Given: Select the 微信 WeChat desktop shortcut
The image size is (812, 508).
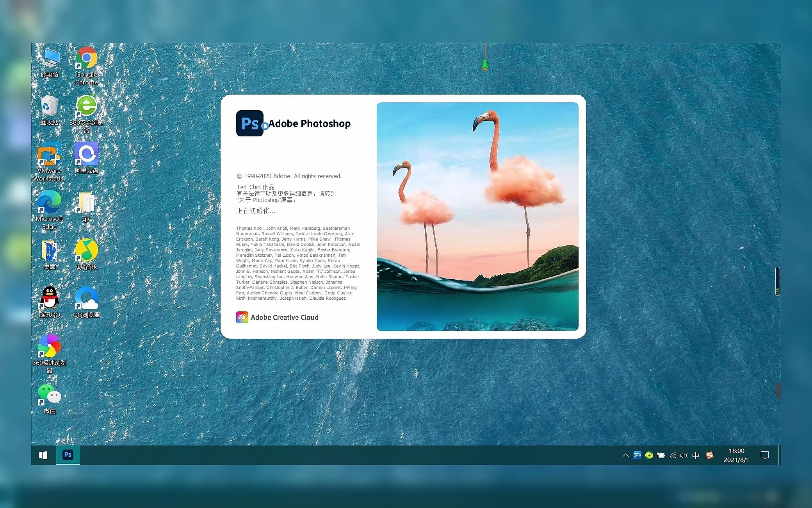Looking at the screenshot, I should click(50, 399).
